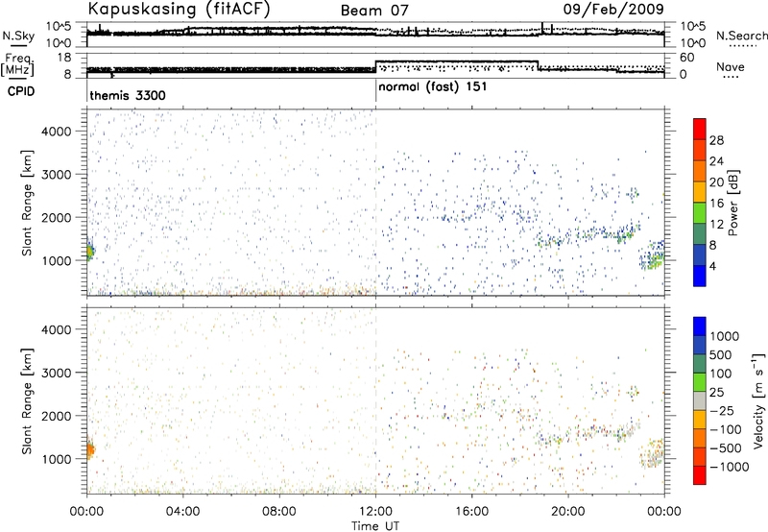This screenshot has width=768, height=532.
Task: Click the Kapuskasing (fitACF) plot title
Action: (x=179, y=9)
